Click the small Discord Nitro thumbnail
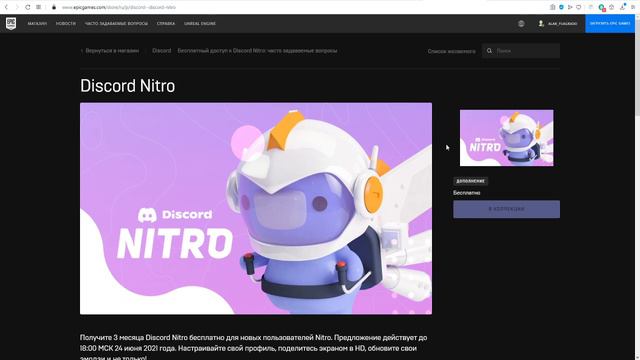Image resolution: width=640 pixels, height=360 pixels. click(507, 138)
